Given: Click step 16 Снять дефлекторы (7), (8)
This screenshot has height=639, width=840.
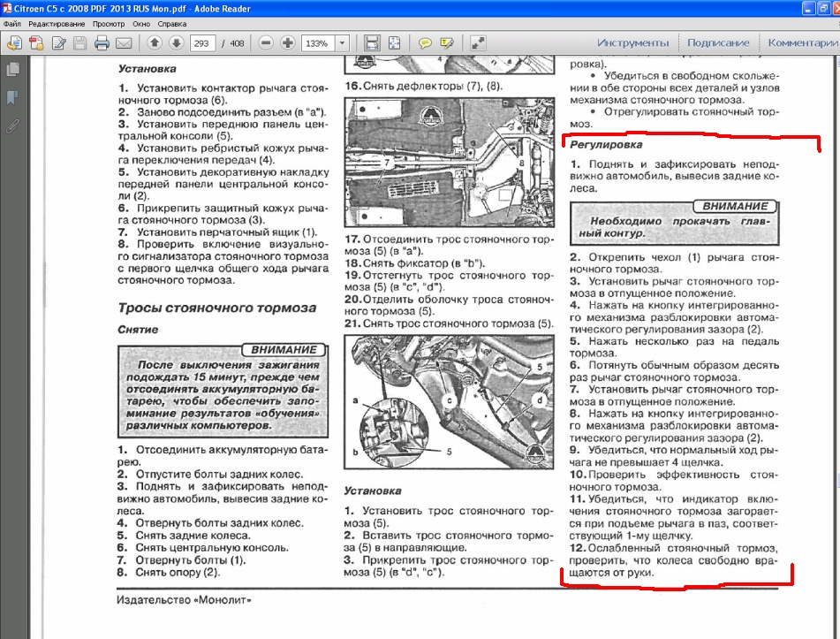Looking at the screenshot, I should [x=423, y=86].
